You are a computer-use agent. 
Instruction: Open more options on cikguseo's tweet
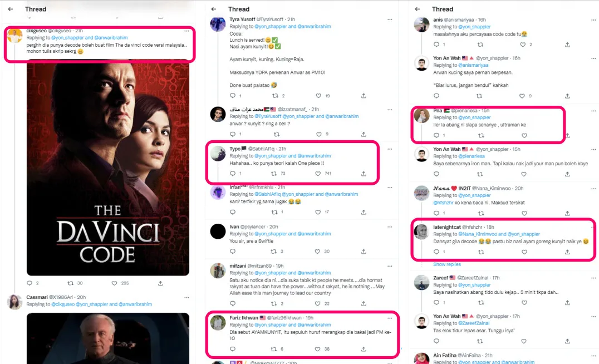coord(186,31)
